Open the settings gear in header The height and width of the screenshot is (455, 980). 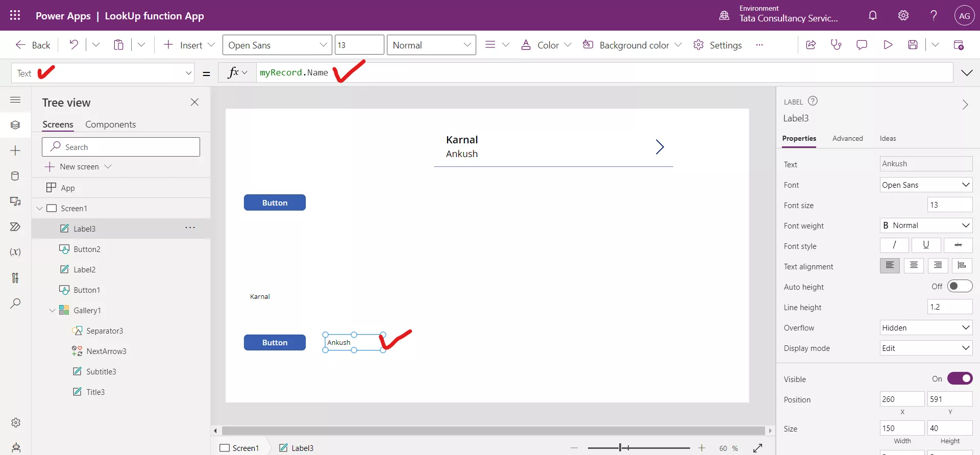903,15
